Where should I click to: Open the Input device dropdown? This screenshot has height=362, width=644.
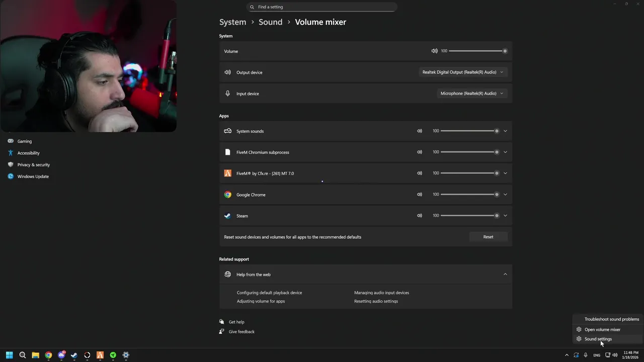tap(471, 94)
